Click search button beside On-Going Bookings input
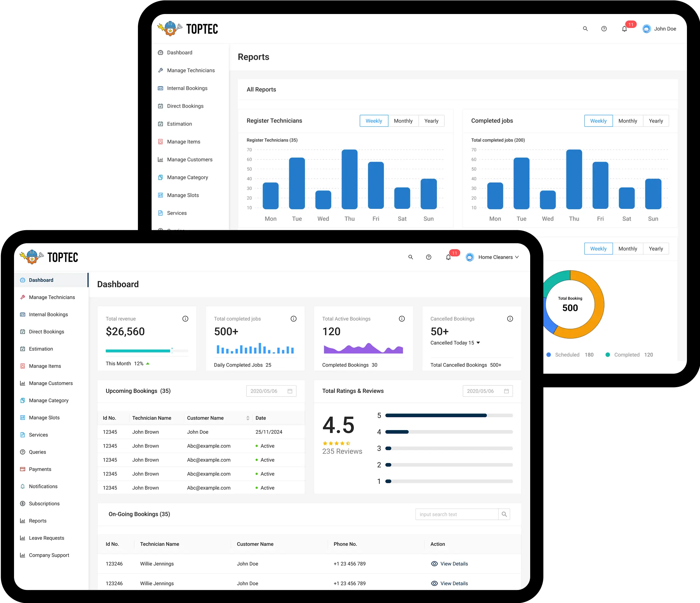Screen dimensions: 700x603 tap(504, 514)
